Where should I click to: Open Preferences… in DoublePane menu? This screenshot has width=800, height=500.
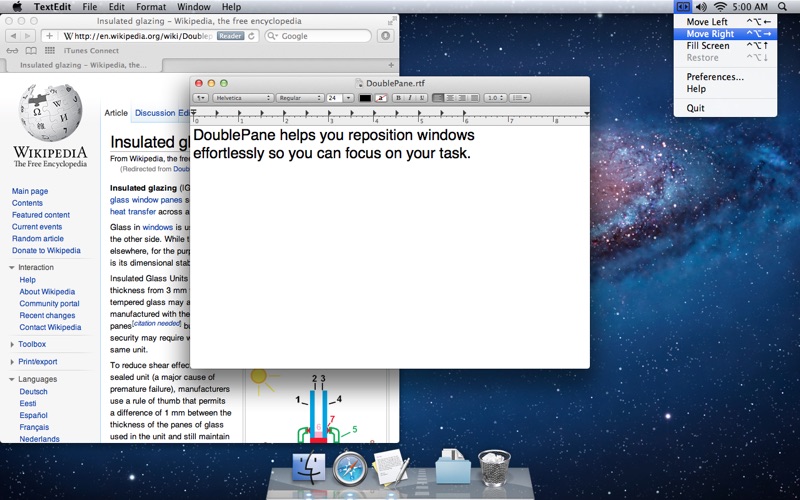click(x=725, y=77)
